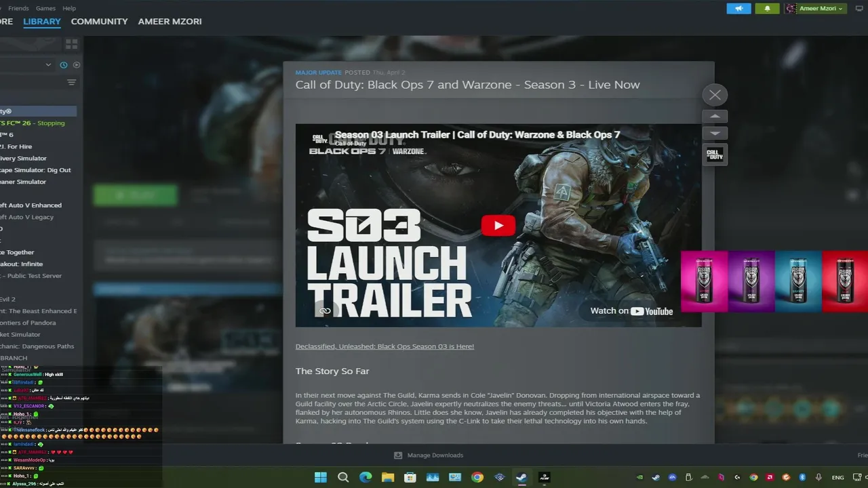Viewport: 868px width, 488px height.
Task: Open the Steam taskbar icon
Action: click(x=521, y=477)
